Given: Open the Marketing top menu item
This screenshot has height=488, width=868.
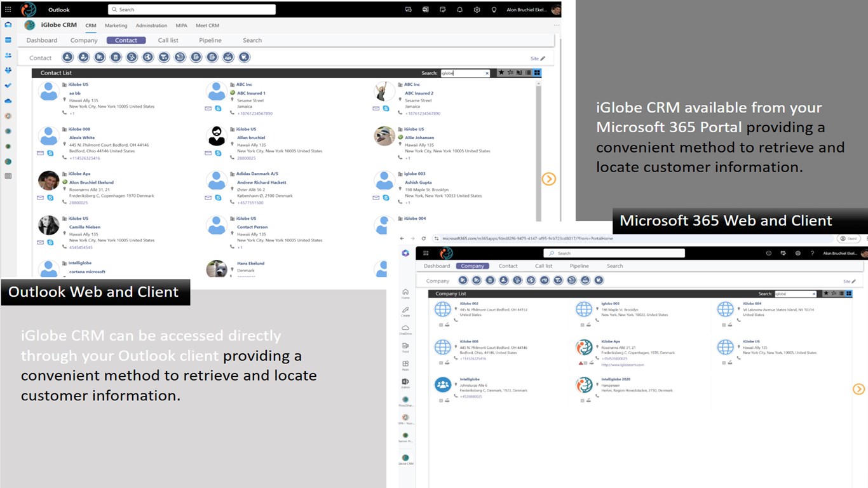Looking at the screenshot, I should [116, 25].
